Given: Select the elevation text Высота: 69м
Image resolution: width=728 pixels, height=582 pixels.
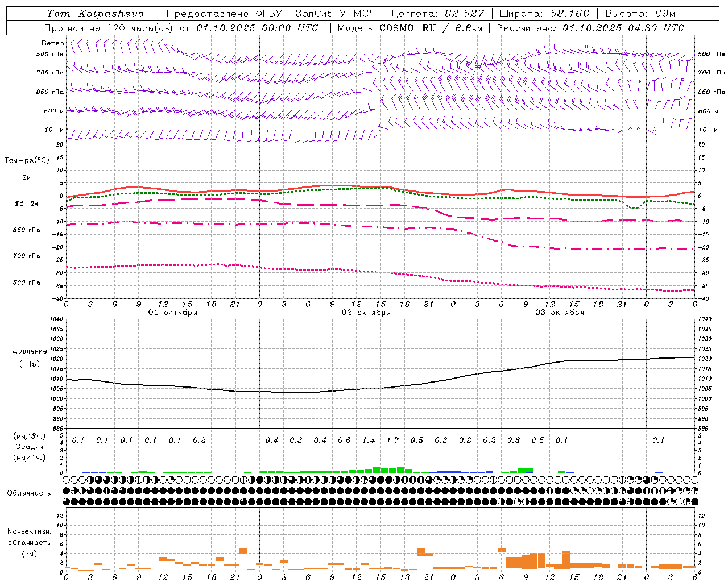Looking at the screenshot, I should click(x=640, y=14).
